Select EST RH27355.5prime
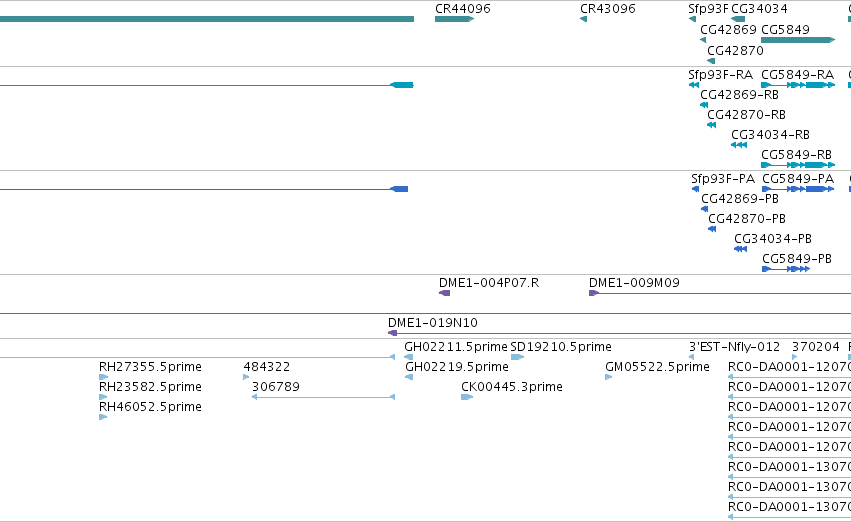Screen dimensions: 851x522 pos(150,367)
